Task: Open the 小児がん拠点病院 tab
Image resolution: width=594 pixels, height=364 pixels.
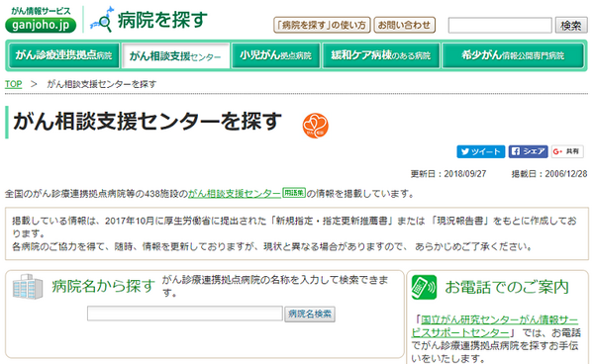Action: click(276, 55)
